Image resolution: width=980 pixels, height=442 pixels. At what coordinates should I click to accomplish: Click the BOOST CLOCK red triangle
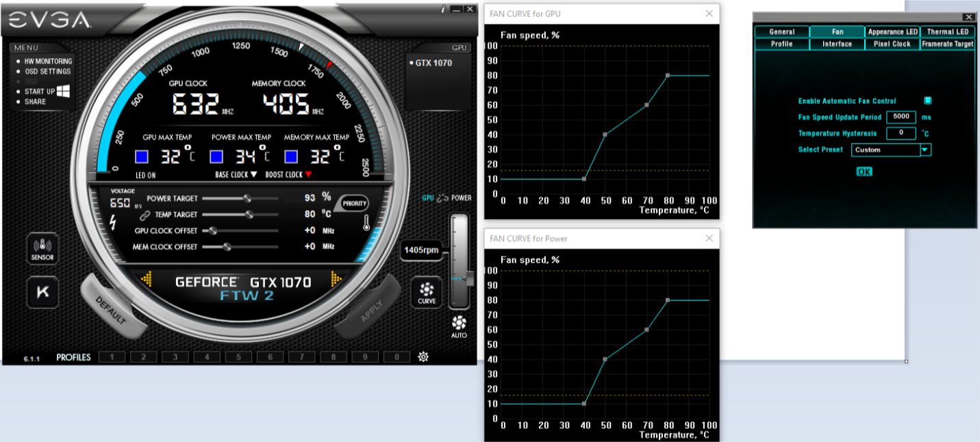(x=308, y=174)
